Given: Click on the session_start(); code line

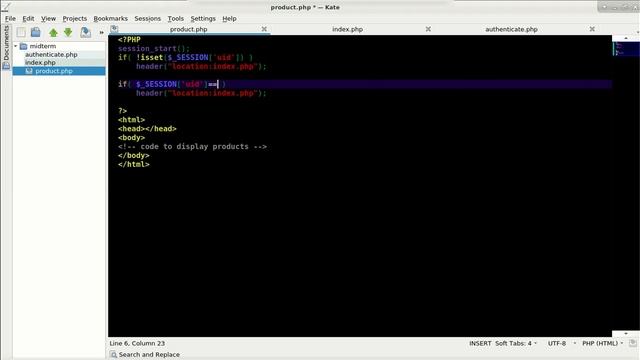Looking at the screenshot, I should pyautogui.click(x=154, y=49).
